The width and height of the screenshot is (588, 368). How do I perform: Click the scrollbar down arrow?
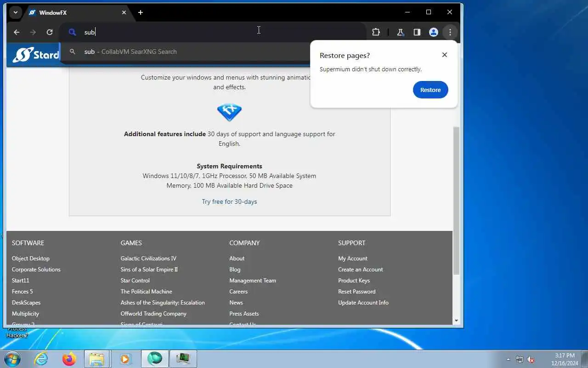point(456,321)
